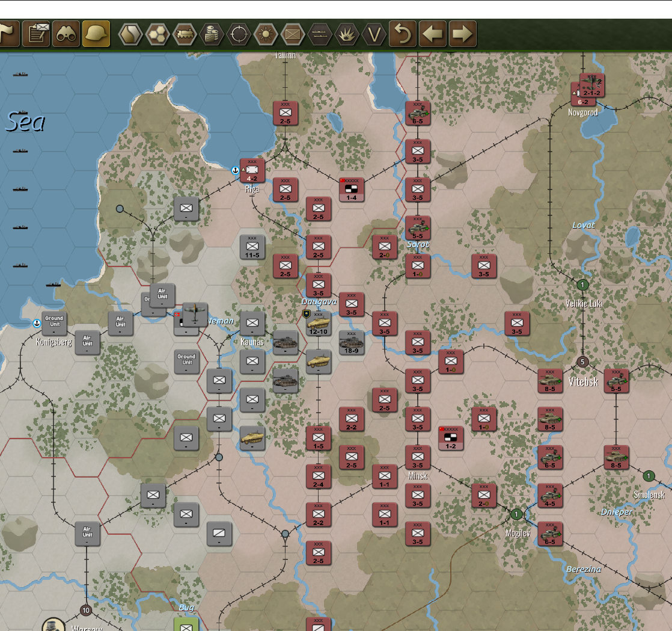Screen dimensions: 672x631
Task: Select the Soviet 1-4 army headquarters counter
Action: click(352, 189)
